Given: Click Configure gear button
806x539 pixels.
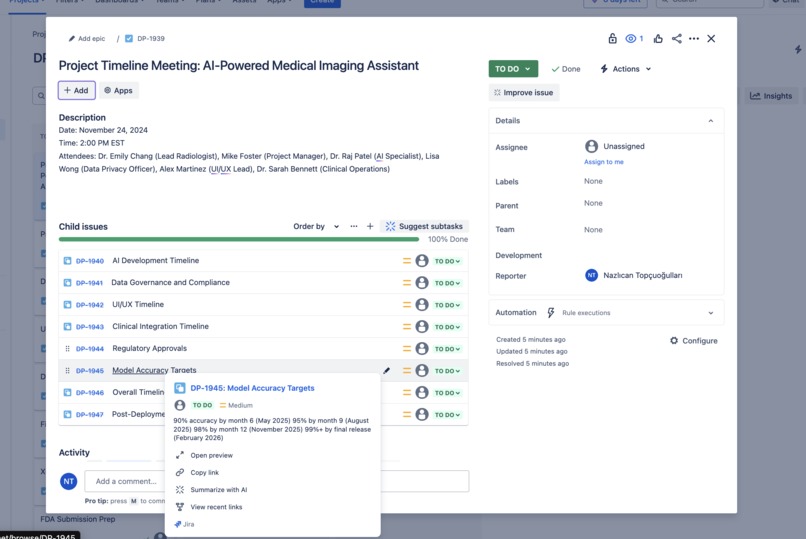Looking at the screenshot, I should click(694, 341).
